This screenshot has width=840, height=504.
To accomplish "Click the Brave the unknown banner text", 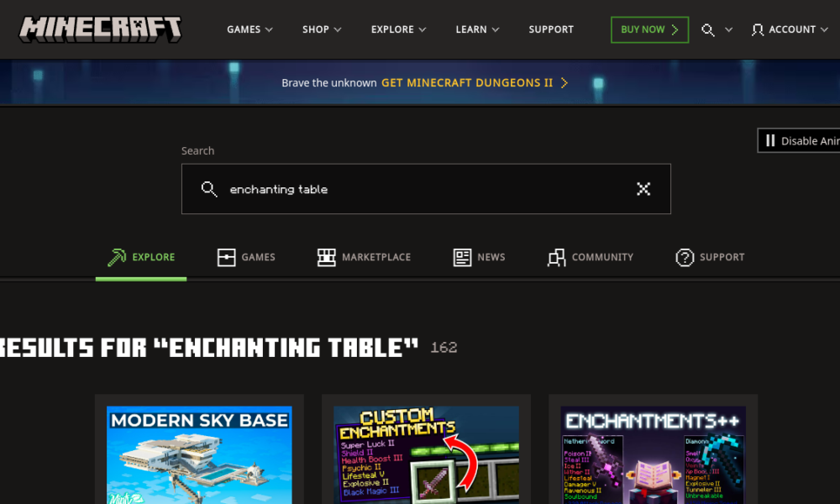I will coord(329,83).
